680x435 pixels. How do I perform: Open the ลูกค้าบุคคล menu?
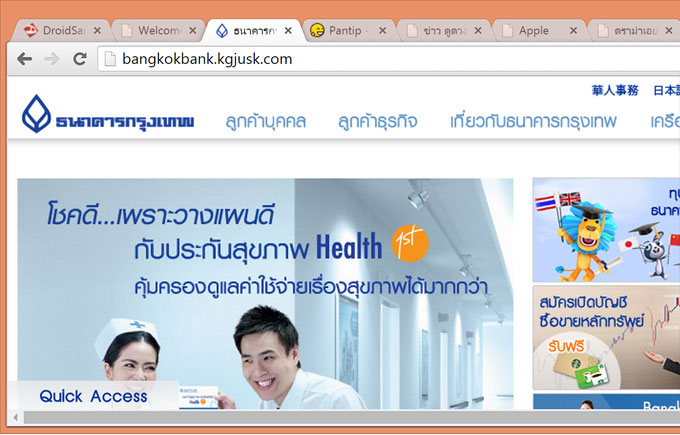tap(265, 122)
